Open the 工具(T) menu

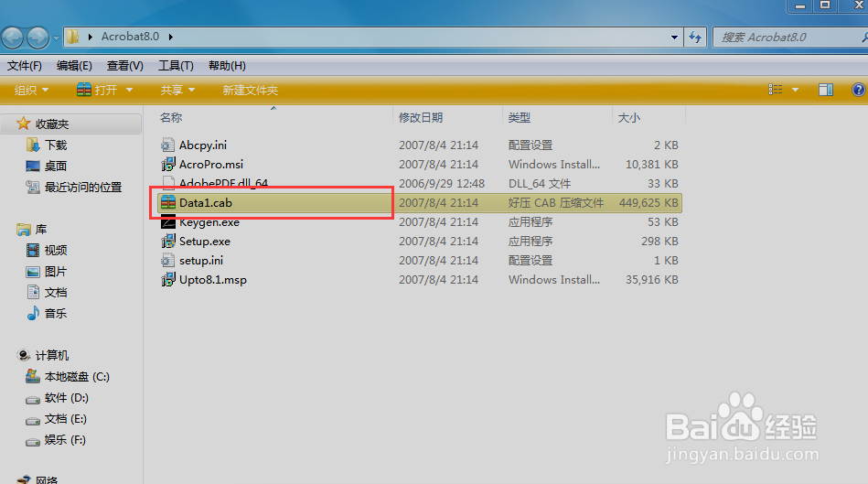[176, 66]
